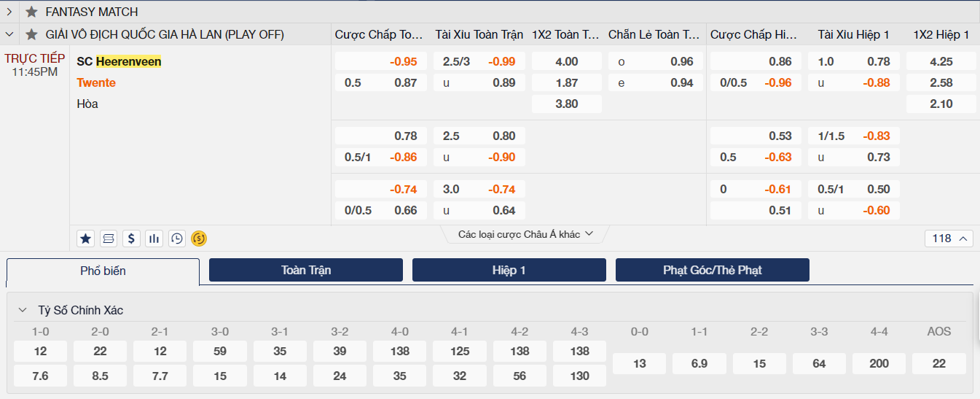This screenshot has width=980, height=399.
Task: Collapse the Tỷ Số Chính Xác section
Action: 23,310
